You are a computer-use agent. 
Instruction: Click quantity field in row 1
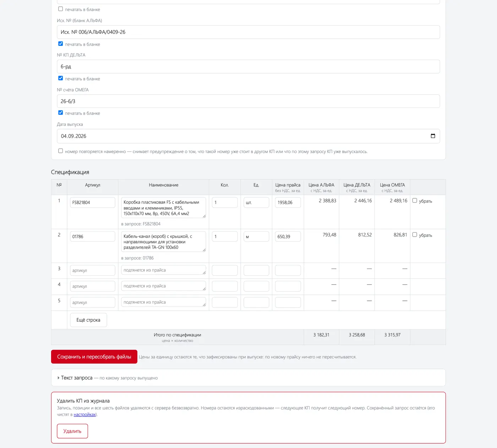[225, 203]
